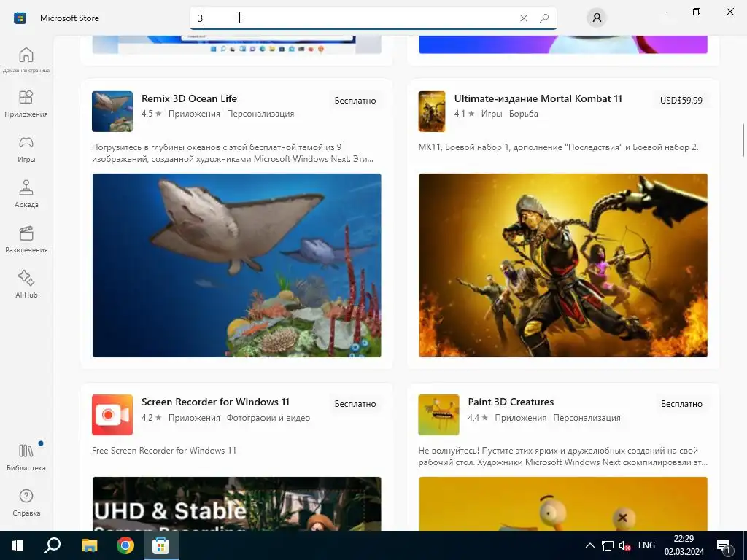Click 4,2 rating of Screen Recorder
Screen dimensions: 747x560
[152, 418]
